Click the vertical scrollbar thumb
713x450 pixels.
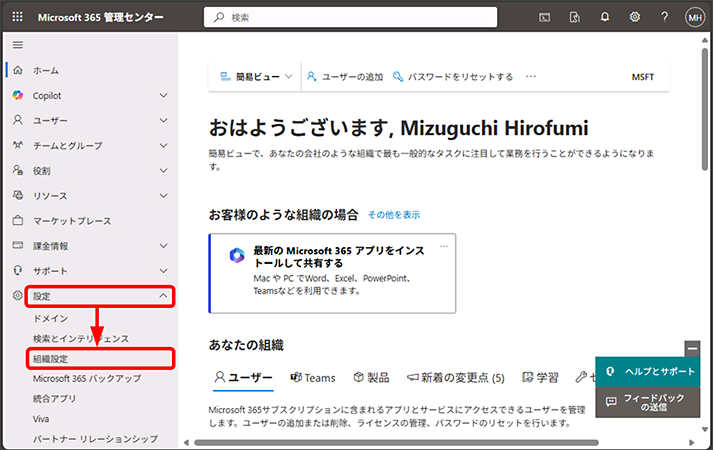click(704, 108)
